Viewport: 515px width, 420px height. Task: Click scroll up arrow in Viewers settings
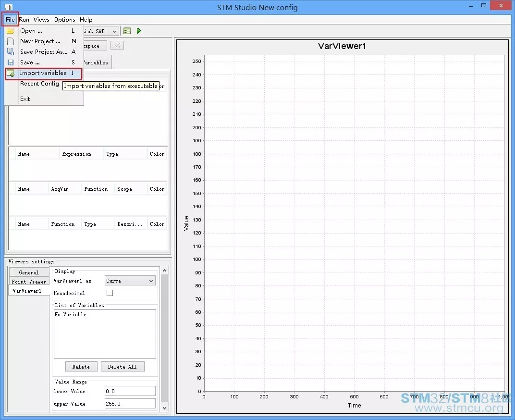(165, 271)
